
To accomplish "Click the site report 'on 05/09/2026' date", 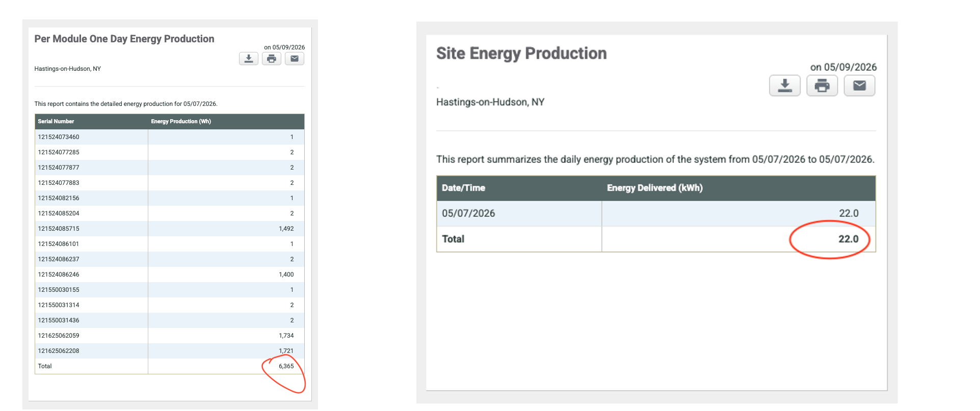I will tap(843, 67).
